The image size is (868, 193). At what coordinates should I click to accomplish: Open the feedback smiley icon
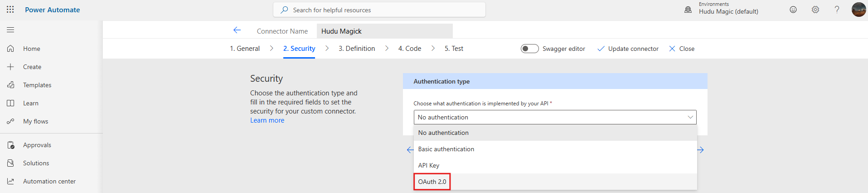pyautogui.click(x=793, y=10)
